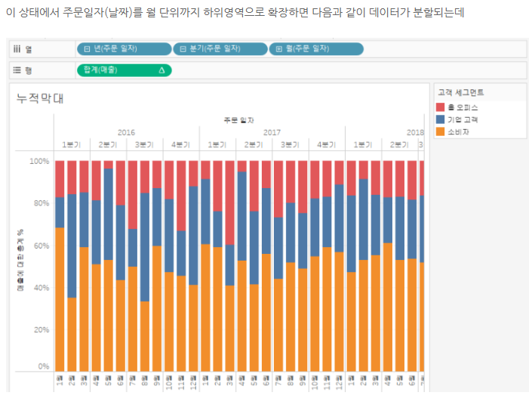532x414 pixels.
Task: Select the 2016 year header
Action: pos(126,132)
